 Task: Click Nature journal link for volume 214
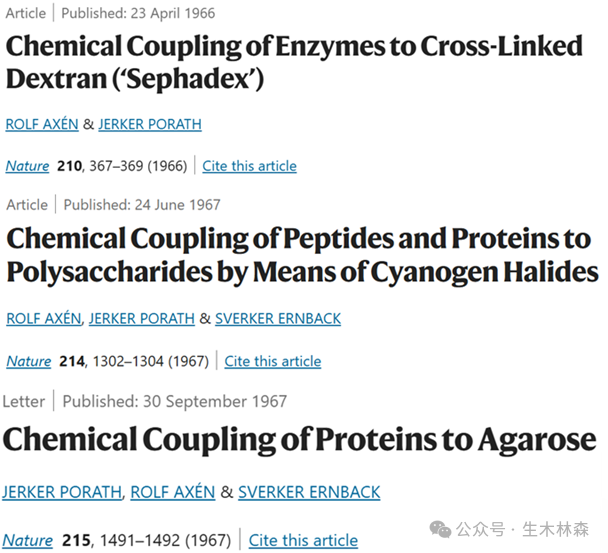pyautogui.click(x=29, y=361)
